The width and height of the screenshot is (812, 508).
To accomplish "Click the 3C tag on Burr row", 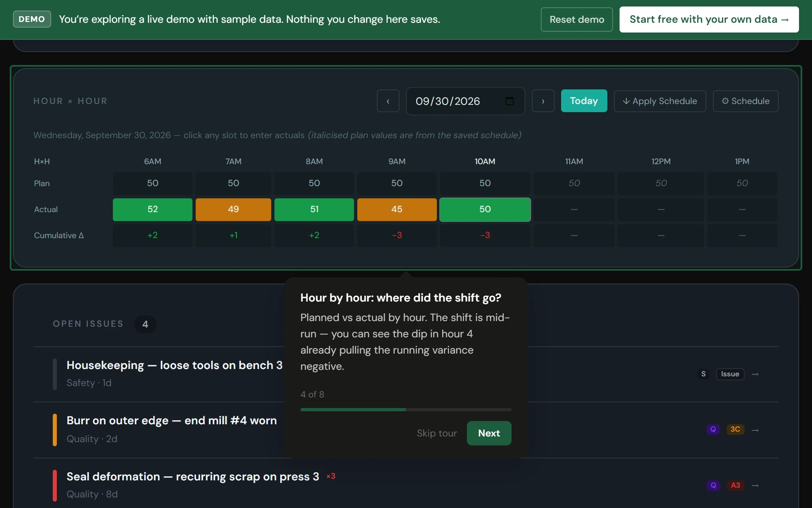I will tap(735, 430).
